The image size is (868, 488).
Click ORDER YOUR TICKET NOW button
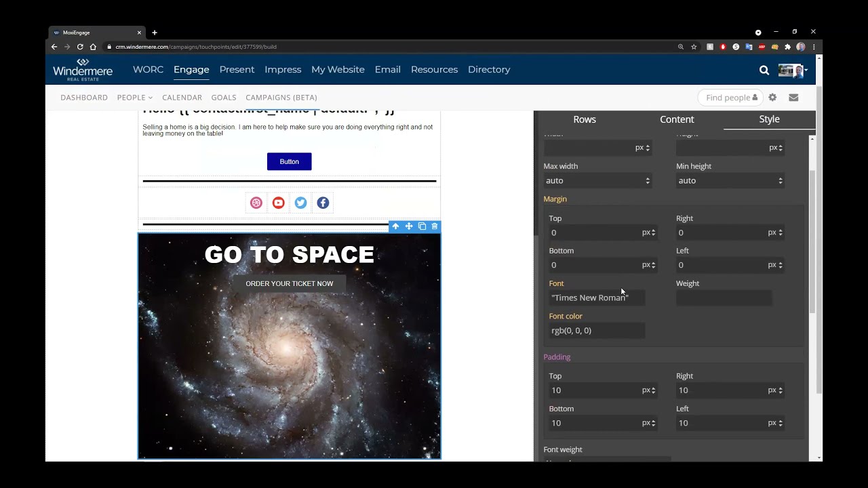point(290,283)
